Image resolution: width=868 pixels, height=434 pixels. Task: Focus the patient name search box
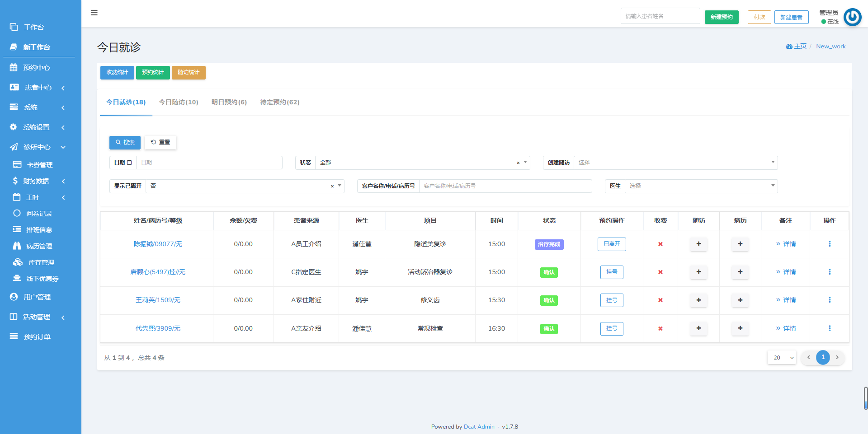(660, 16)
